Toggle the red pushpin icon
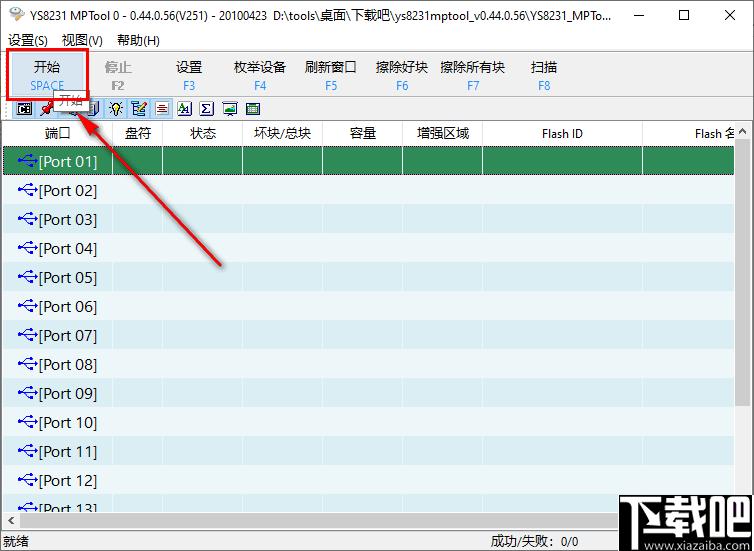The height and width of the screenshot is (551, 754). [47, 109]
